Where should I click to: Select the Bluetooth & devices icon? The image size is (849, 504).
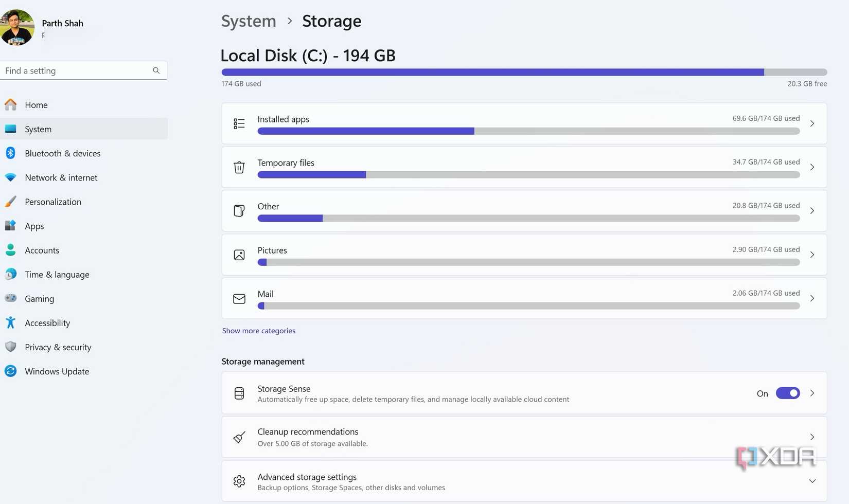(x=11, y=153)
